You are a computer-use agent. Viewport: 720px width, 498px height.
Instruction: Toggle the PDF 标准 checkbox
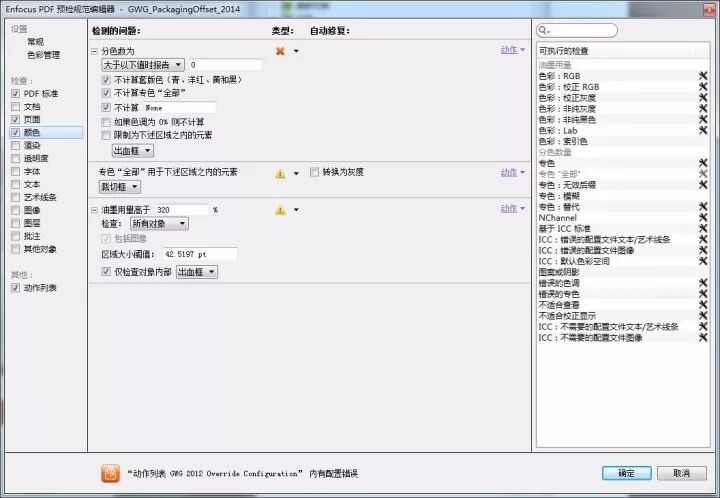16,94
